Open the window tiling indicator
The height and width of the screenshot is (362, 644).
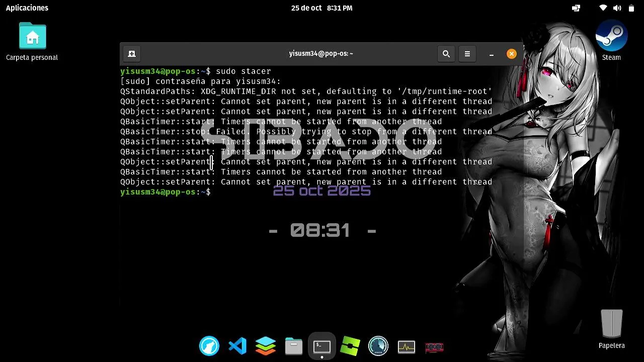[576, 8]
